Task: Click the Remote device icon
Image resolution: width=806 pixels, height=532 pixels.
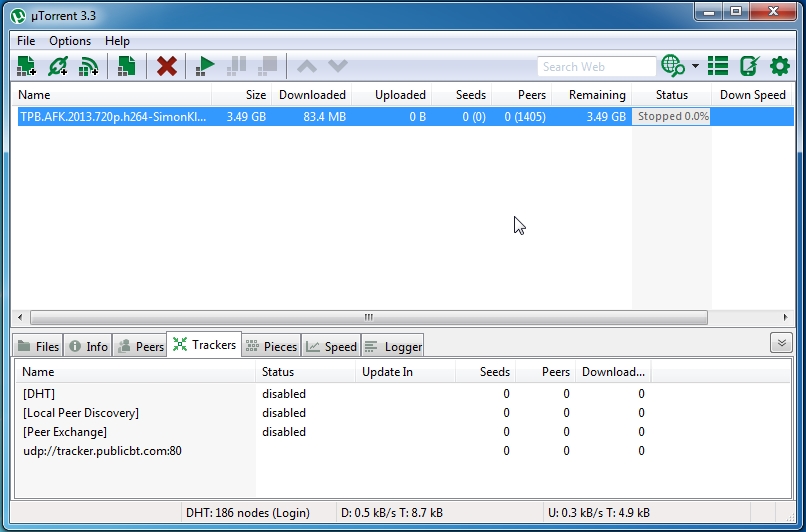Action: (749, 66)
